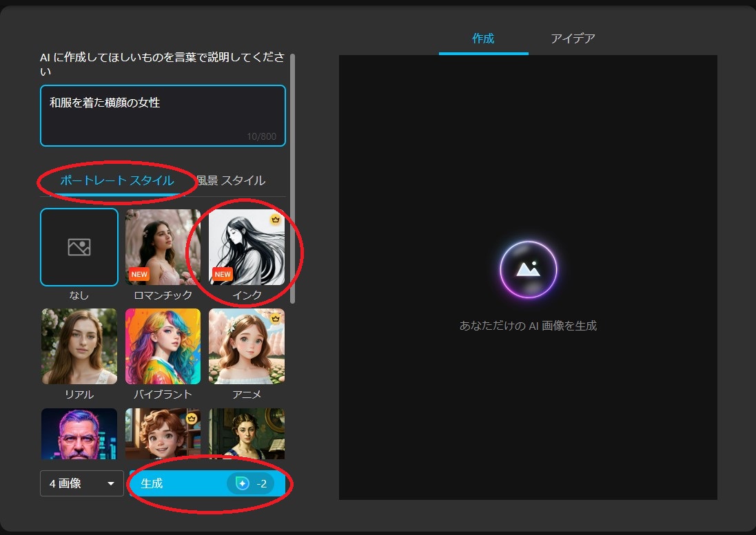The image size is (756, 535).
Task: Select the neon bearded man style thumbnail
Action: tap(79, 433)
